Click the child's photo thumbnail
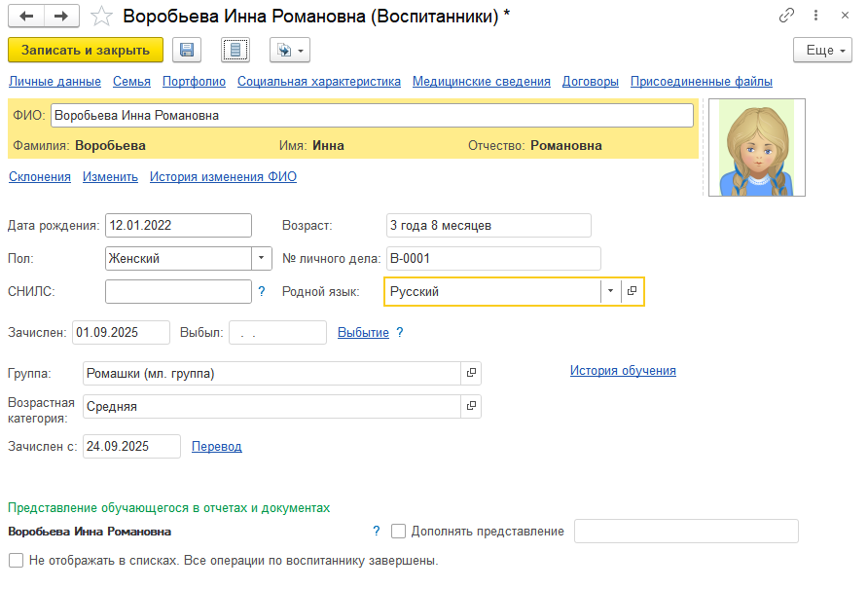868x589 pixels. pos(756,148)
